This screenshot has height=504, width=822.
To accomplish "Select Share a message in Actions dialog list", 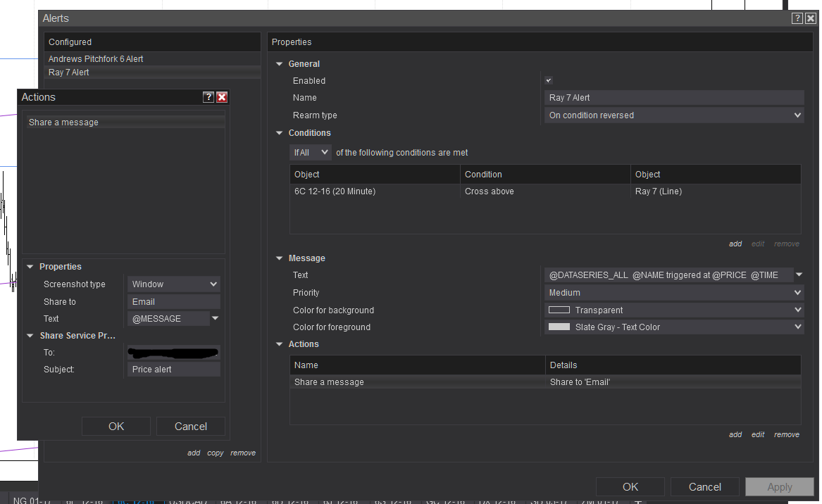I will (x=125, y=122).
